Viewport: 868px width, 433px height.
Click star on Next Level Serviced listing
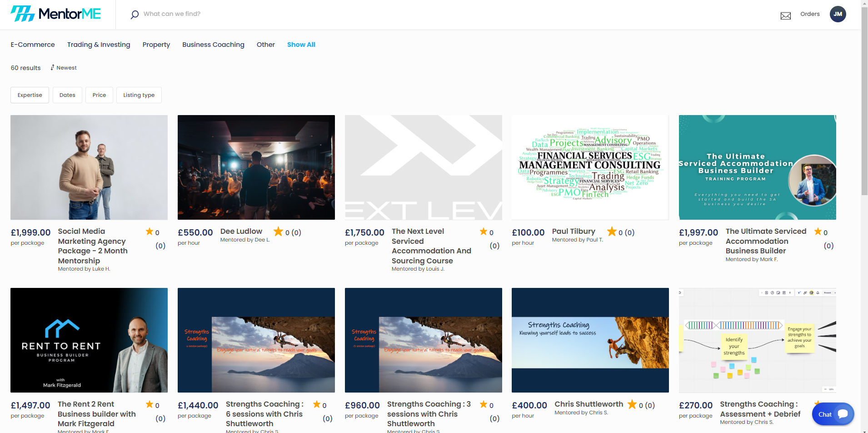click(x=484, y=232)
